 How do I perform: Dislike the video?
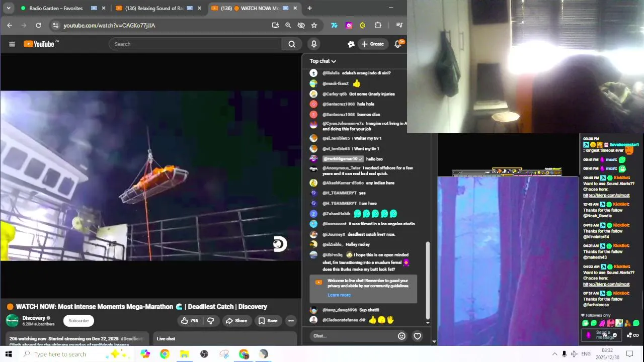tap(211, 321)
